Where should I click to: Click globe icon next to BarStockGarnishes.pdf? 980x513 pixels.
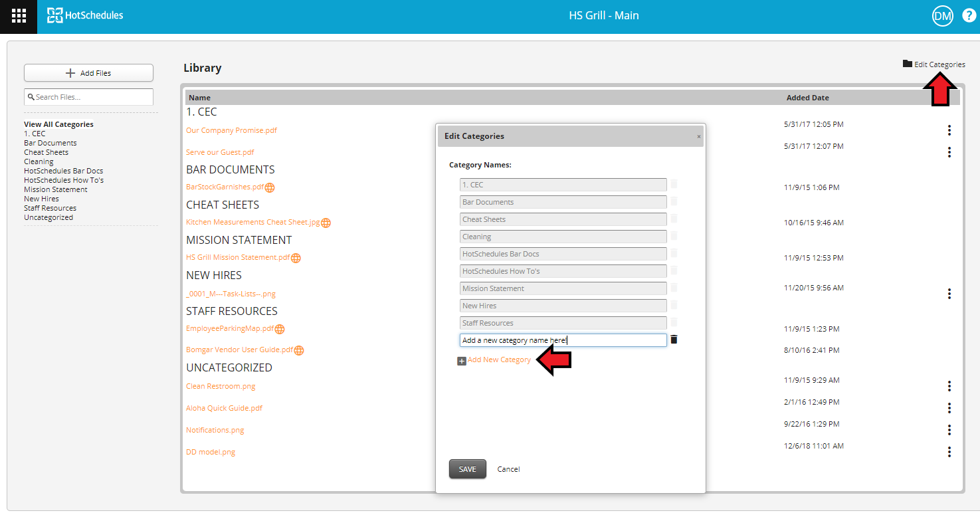click(270, 187)
